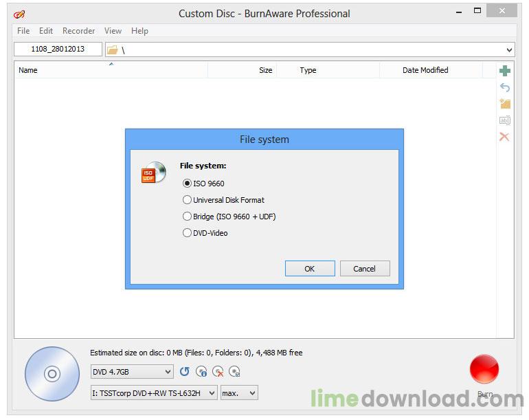
Task: Sort by the Type column header
Action: [x=328, y=70]
